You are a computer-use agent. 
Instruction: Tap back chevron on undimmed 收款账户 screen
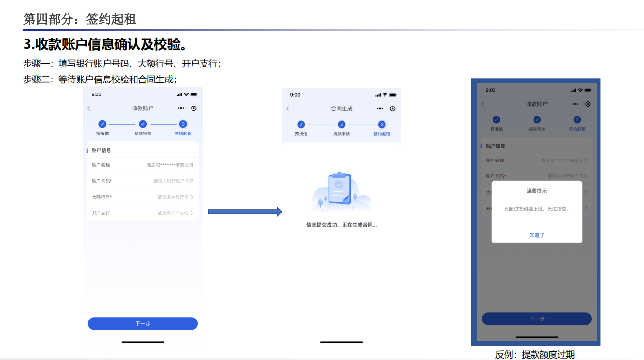point(89,108)
